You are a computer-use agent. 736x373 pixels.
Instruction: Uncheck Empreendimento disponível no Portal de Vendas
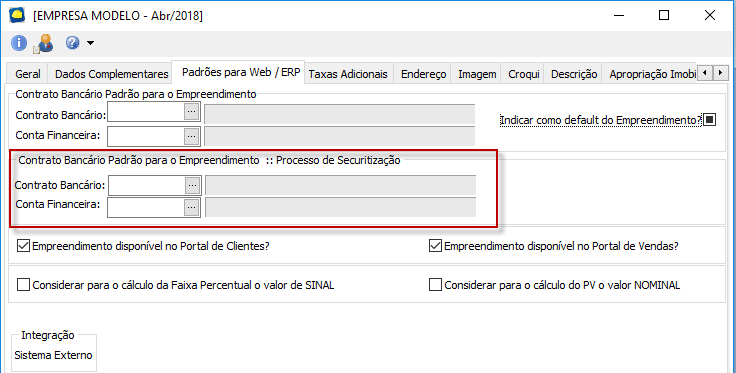coord(435,245)
